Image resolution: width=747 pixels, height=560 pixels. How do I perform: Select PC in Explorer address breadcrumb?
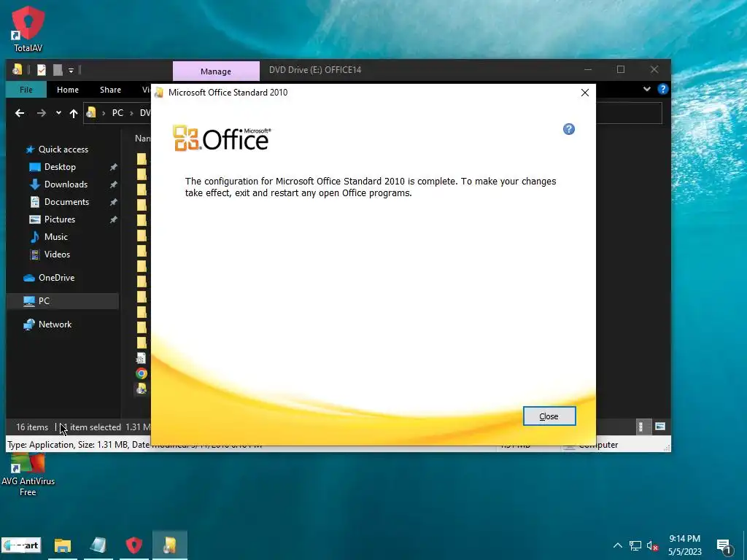[x=117, y=113]
